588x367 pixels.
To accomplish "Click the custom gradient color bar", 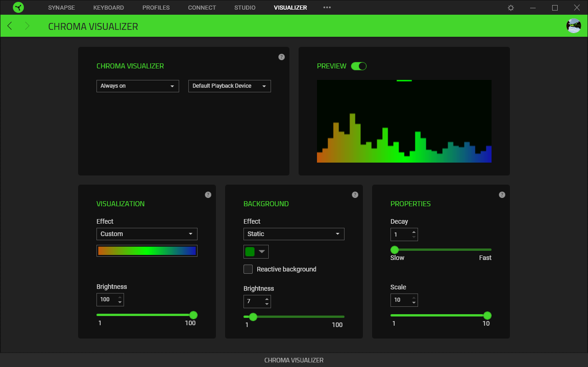I will 147,251.
